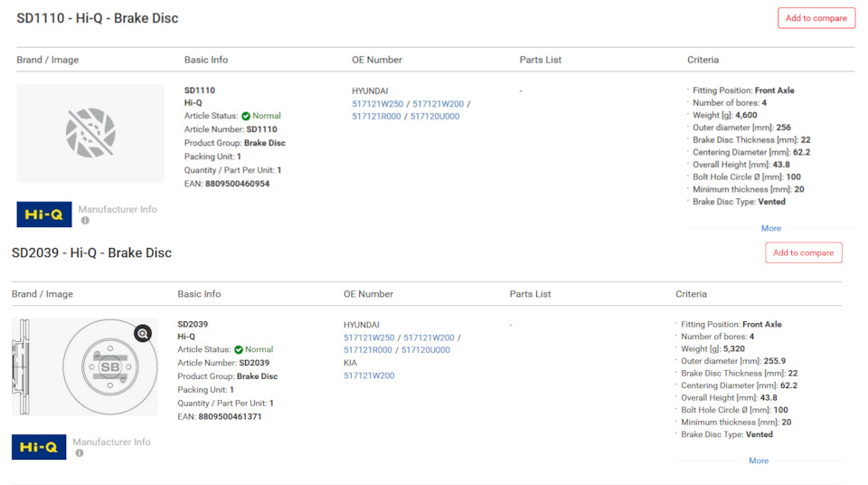Open Manufacturer Info text for SD1110
868x485 pixels.
[118, 209]
